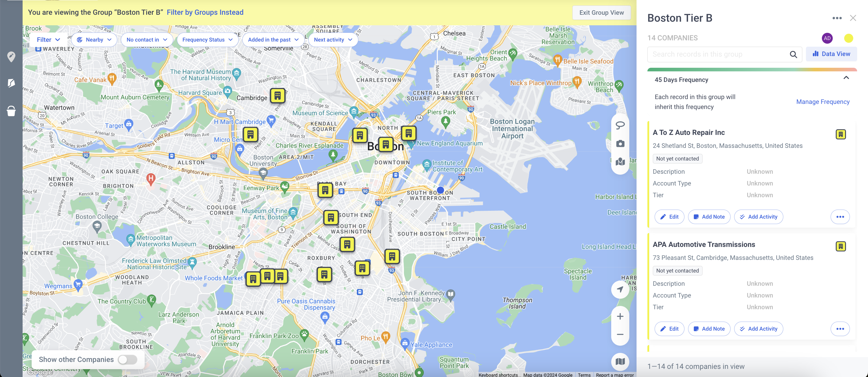Open the Boston Tier B more options menu
This screenshot has width=868, height=377.
(837, 18)
